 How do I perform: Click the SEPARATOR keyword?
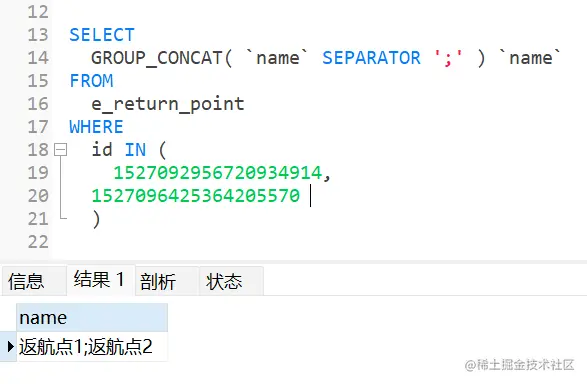[371, 58]
